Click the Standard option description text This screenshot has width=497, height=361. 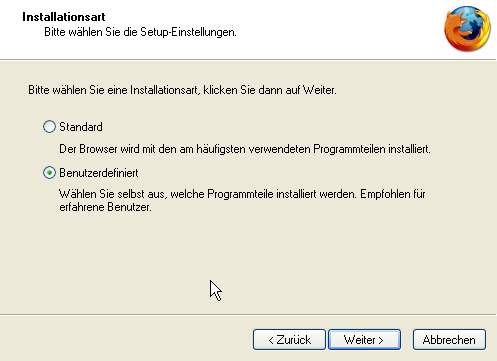pyautogui.click(x=245, y=149)
